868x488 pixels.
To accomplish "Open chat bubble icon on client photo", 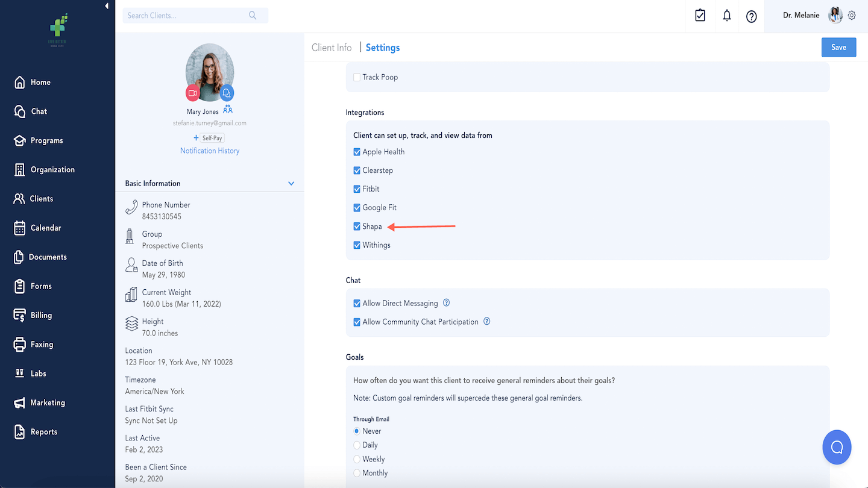I will pyautogui.click(x=227, y=93).
